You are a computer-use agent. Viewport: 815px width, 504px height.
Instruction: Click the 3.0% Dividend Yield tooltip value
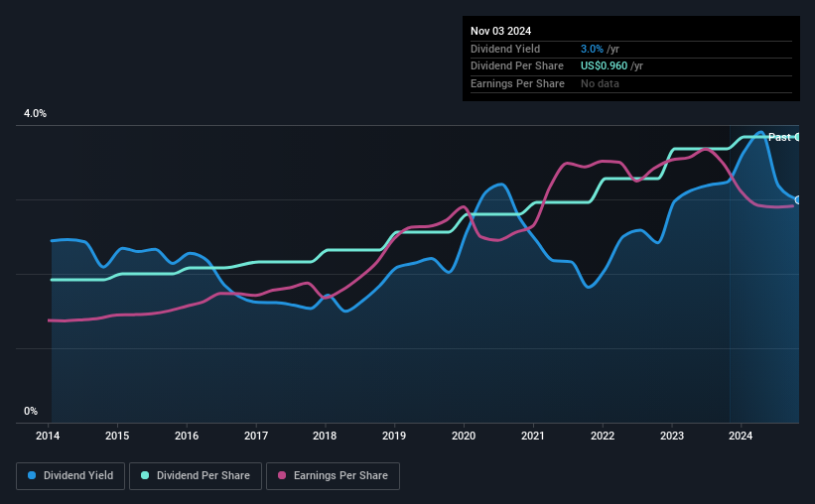pos(592,49)
